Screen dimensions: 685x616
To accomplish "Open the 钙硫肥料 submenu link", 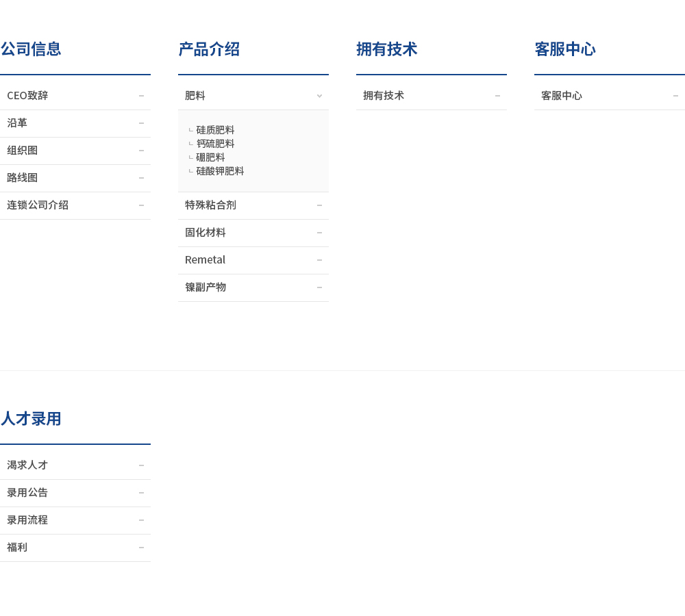I will point(215,144).
